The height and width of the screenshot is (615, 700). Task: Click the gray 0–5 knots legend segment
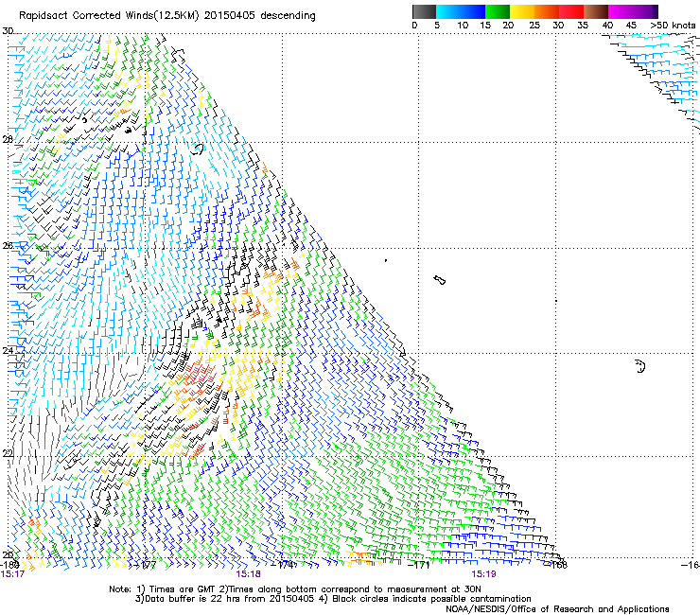tap(424, 11)
